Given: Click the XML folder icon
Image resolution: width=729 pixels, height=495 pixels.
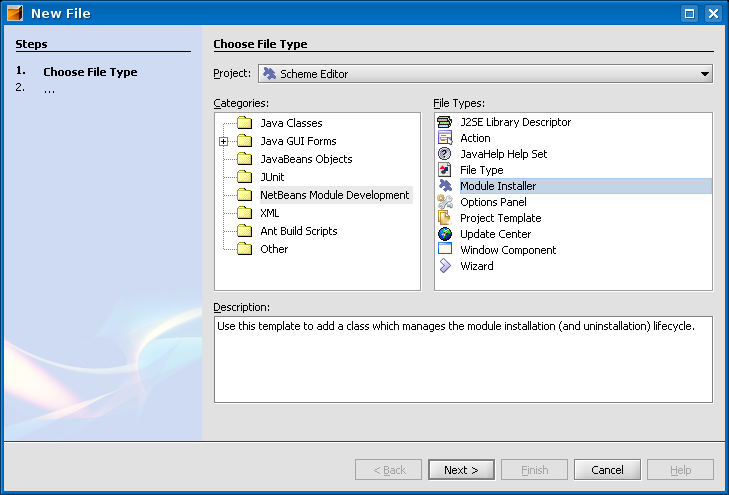Looking at the screenshot, I should click(x=245, y=213).
